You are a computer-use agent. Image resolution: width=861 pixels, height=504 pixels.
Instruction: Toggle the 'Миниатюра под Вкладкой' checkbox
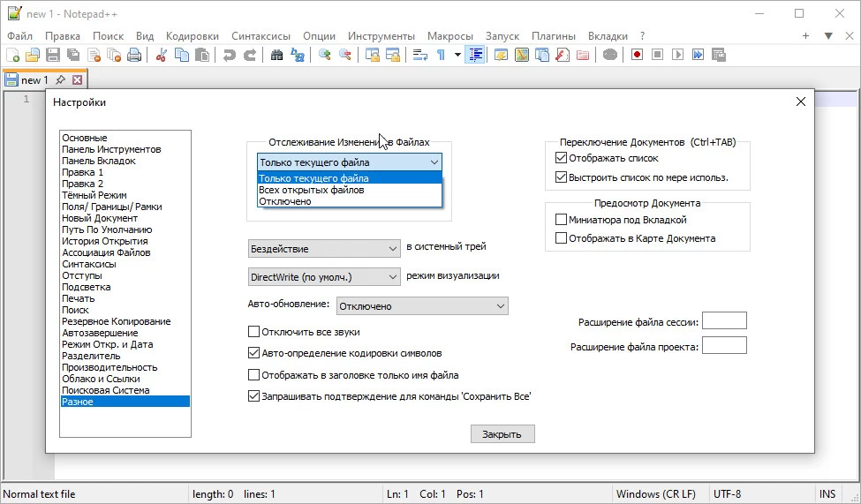[561, 220]
